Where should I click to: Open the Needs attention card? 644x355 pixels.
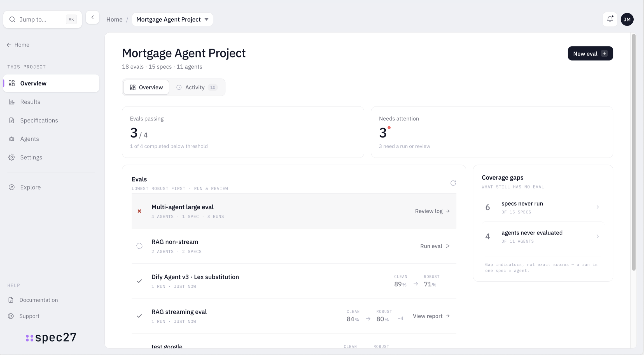492,132
